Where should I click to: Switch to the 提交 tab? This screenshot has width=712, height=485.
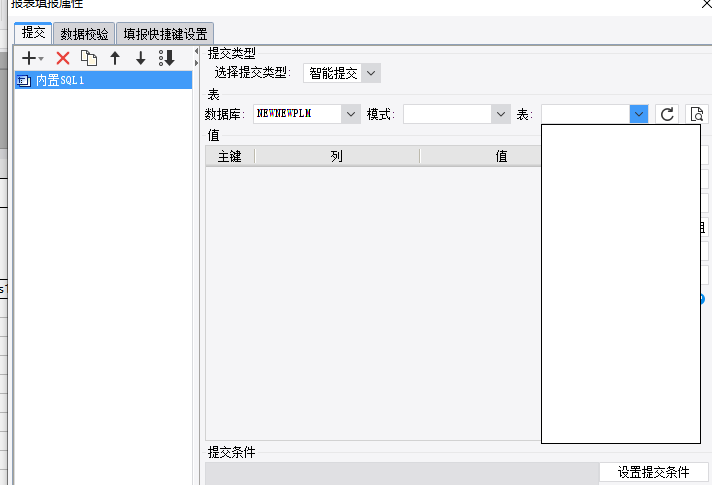(33, 33)
